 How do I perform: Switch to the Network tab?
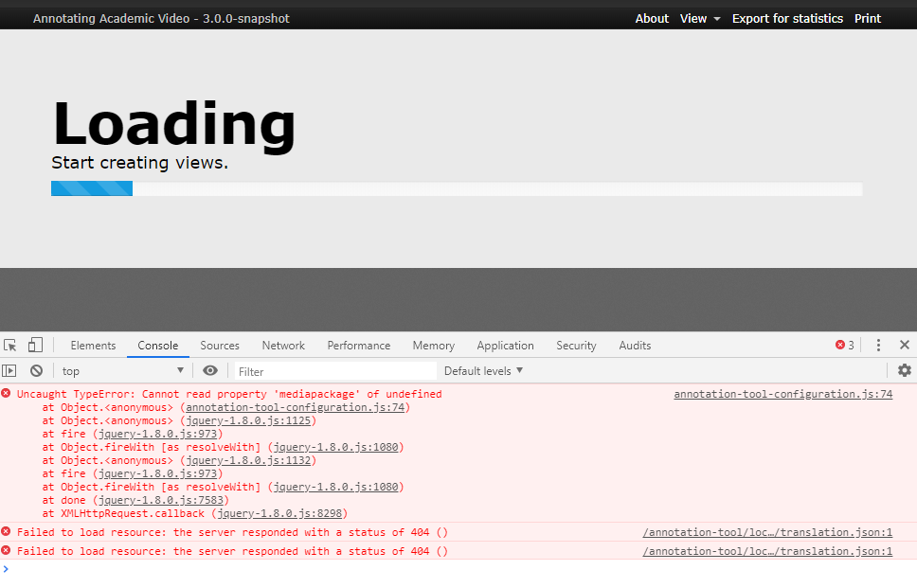click(283, 345)
